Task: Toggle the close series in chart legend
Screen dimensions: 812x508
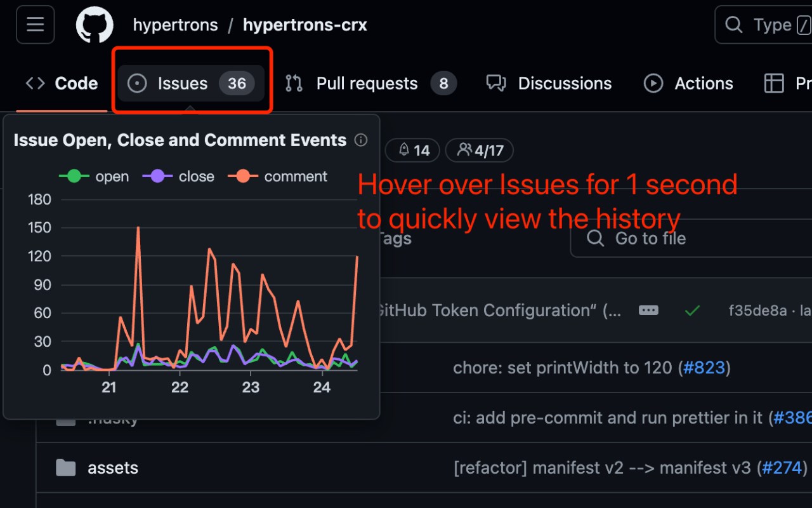Action: (178, 177)
